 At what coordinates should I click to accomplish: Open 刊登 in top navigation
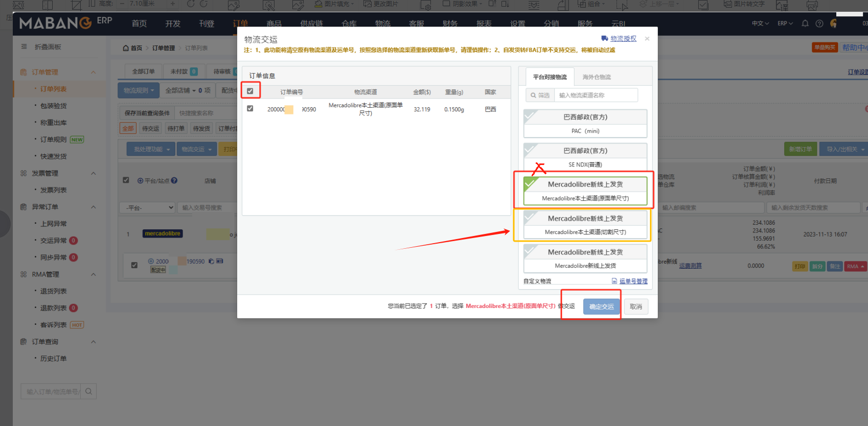(x=207, y=23)
